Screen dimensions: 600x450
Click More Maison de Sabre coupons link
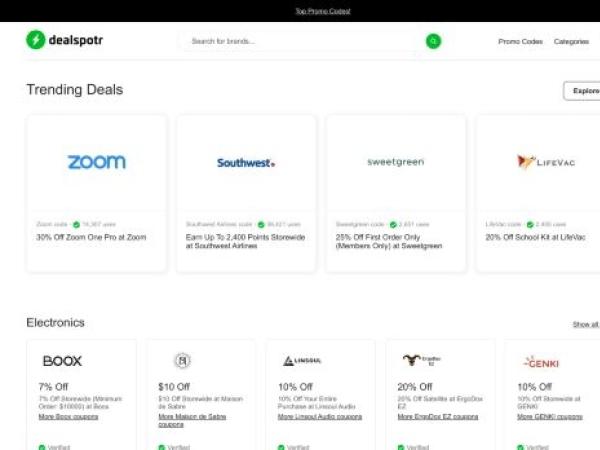coord(192,420)
